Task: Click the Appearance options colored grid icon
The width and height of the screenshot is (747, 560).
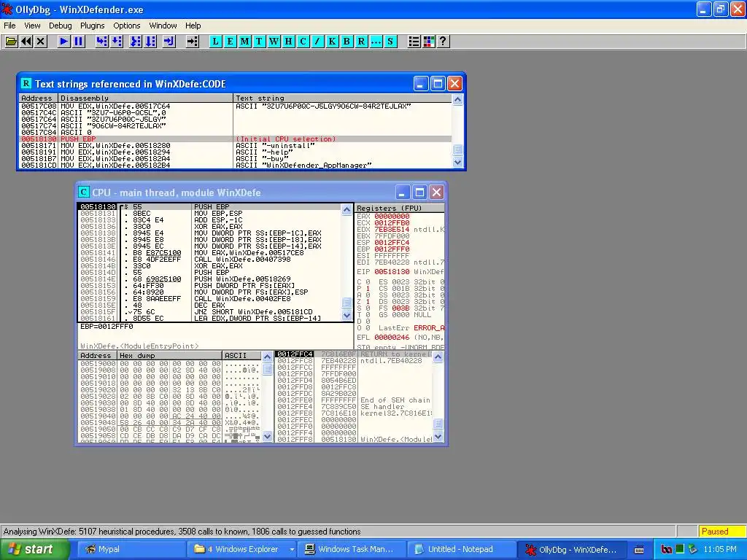Action: point(428,42)
